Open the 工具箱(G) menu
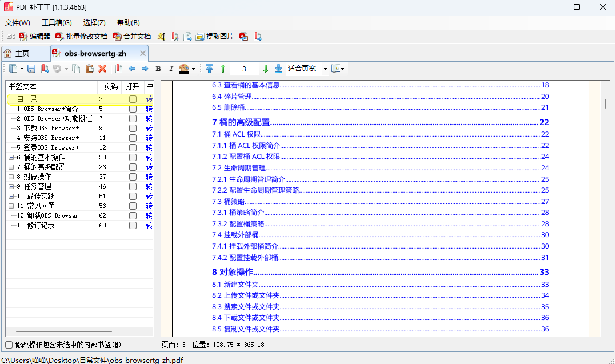Viewport: 615px width, 364px height. coord(56,22)
